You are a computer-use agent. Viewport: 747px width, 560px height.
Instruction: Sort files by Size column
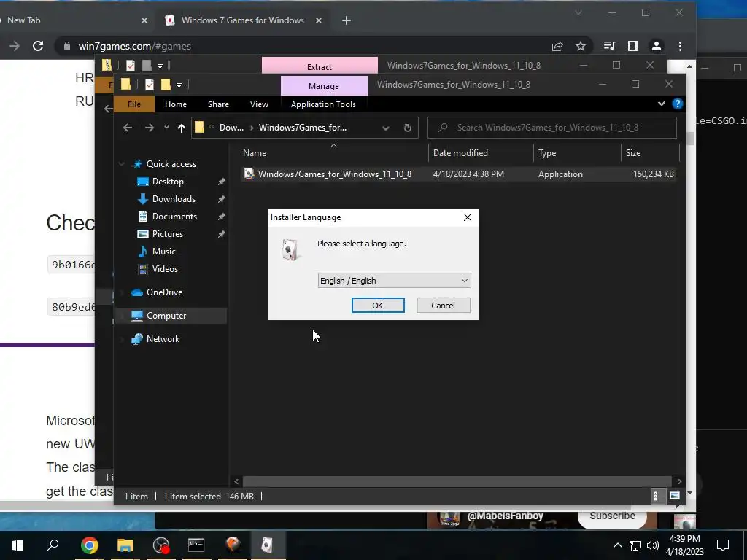pos(632,153)
